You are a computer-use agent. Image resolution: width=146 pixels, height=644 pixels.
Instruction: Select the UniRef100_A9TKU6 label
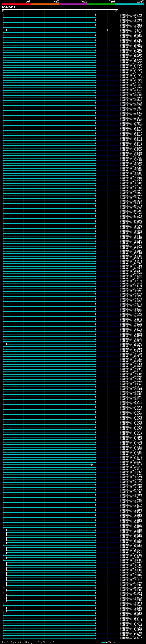coord(131,492)
